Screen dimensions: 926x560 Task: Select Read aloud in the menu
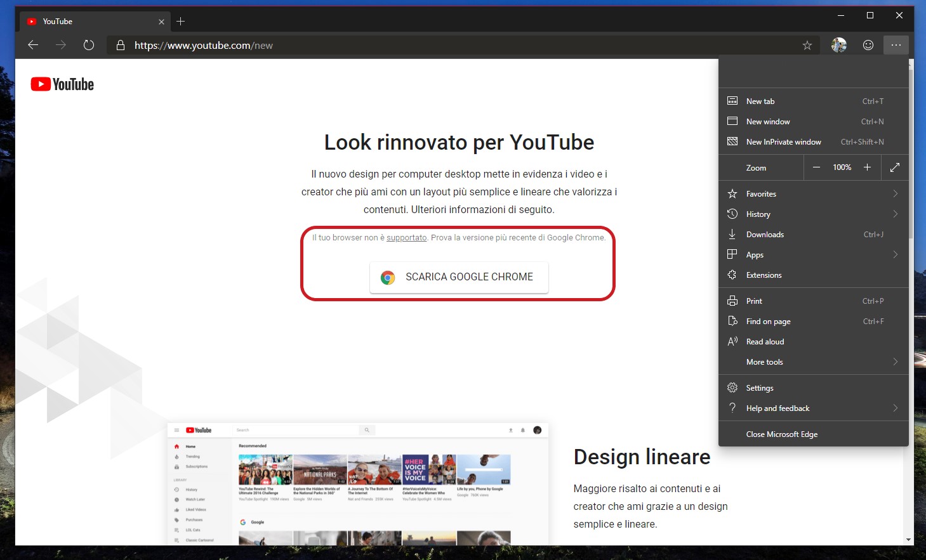point(814,342)
